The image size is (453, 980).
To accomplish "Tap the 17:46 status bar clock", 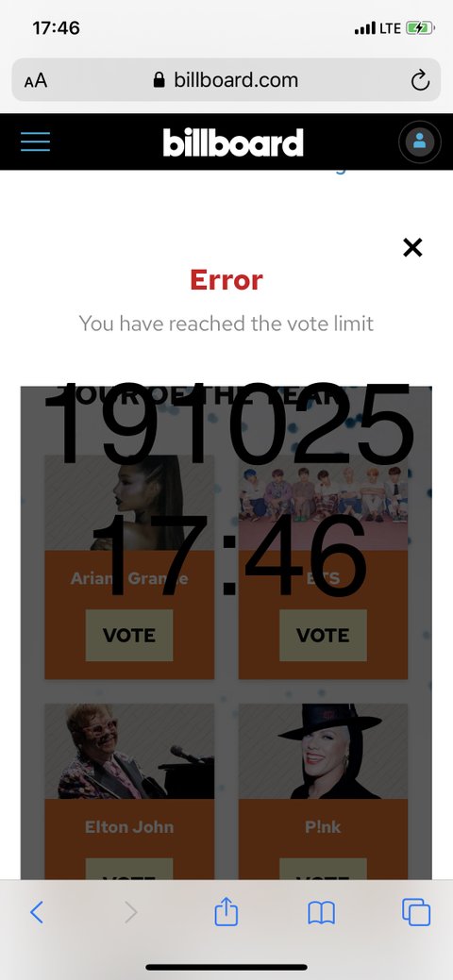I will tap(56, 28).
